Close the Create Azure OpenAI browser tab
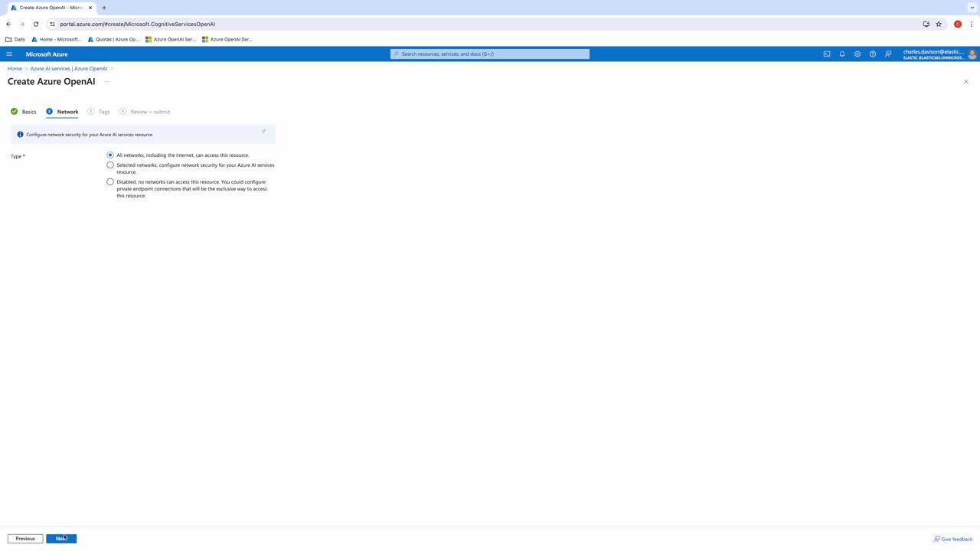The width and height of the screenshot is (980, 551). [90, 8]
